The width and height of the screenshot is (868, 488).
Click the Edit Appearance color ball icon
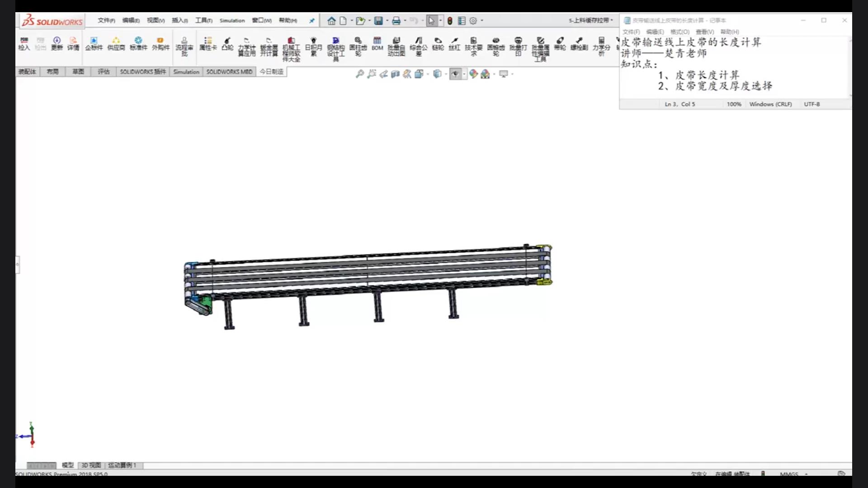[x=473, y=74]
